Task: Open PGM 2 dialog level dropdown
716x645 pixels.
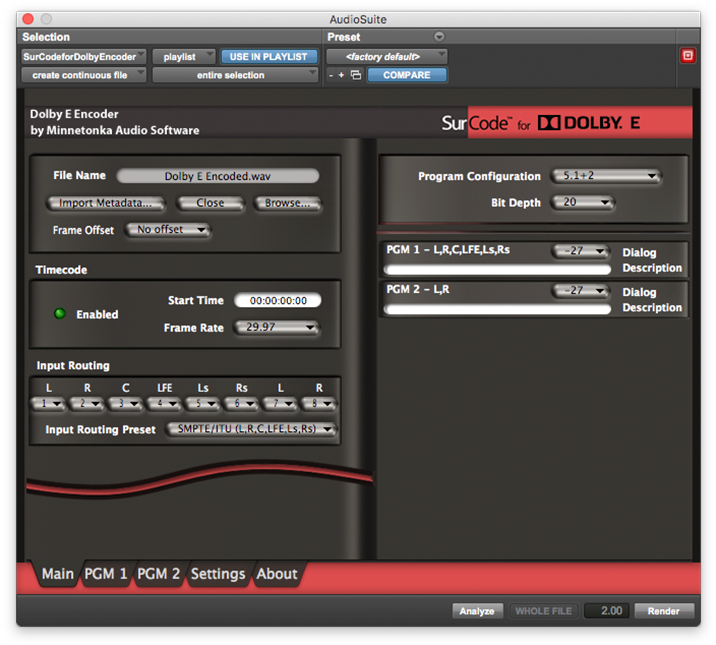Action: tap(581, 290)
